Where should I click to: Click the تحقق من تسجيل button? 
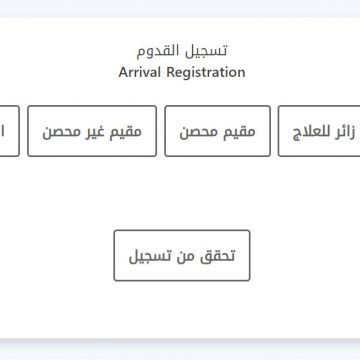[x=182, y=255]
